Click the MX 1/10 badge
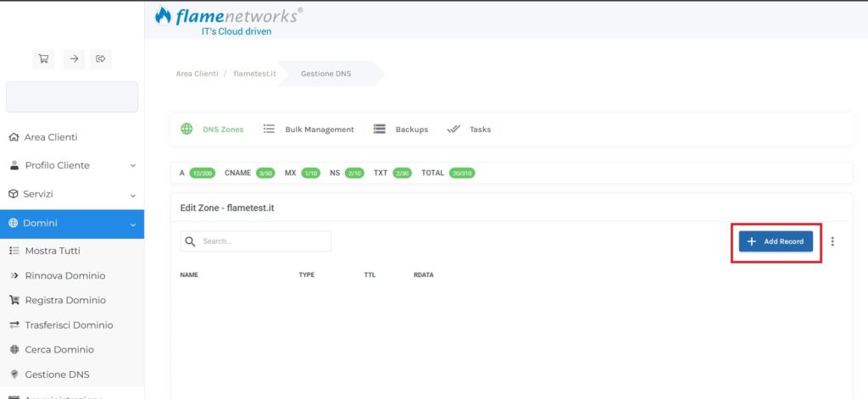Image resolution: width=868 pixels, height=399 pixels. click(310, 173)
